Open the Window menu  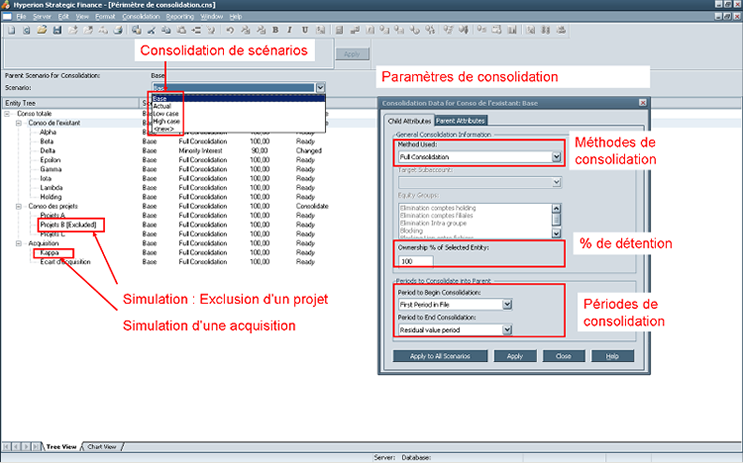pyautogui.click(x=211, y=17)
